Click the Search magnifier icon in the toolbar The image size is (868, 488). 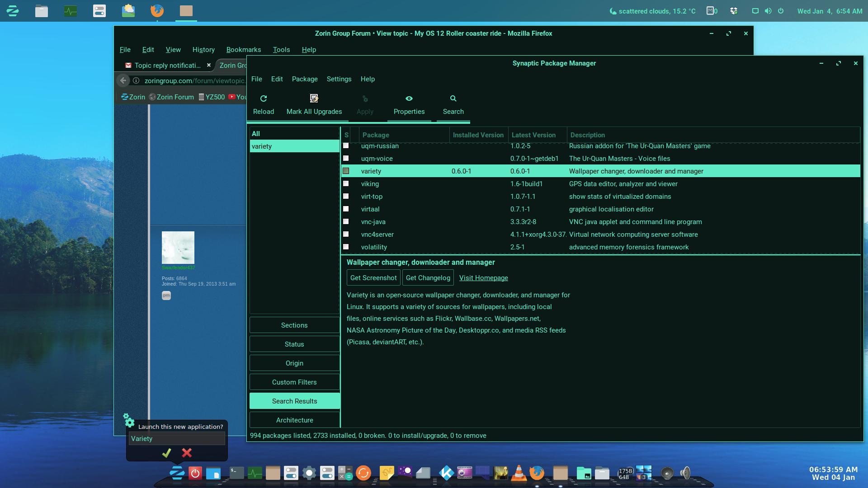453,99
